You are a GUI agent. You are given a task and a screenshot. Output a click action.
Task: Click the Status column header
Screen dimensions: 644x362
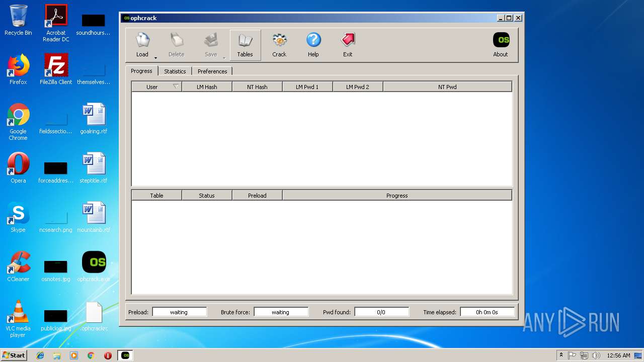point(207,196)
